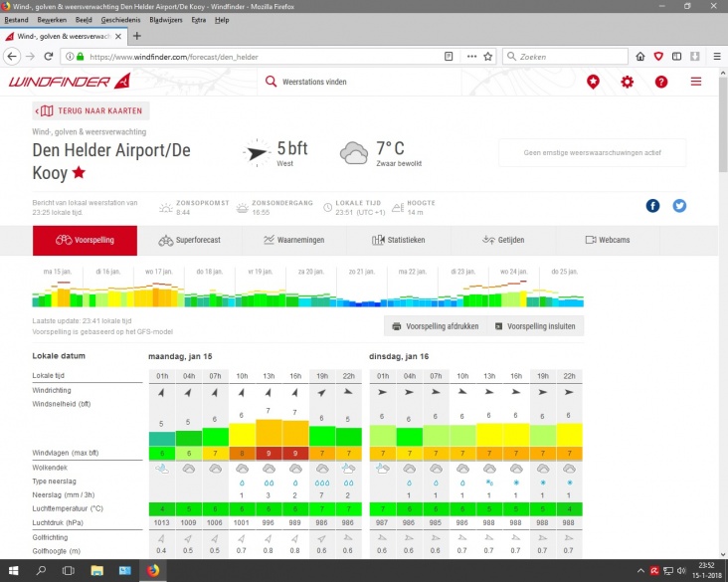Image resolution: width=728 pixels, height=582 pixels.
Task: Open the Getijden tab
Action: point(503,240)
